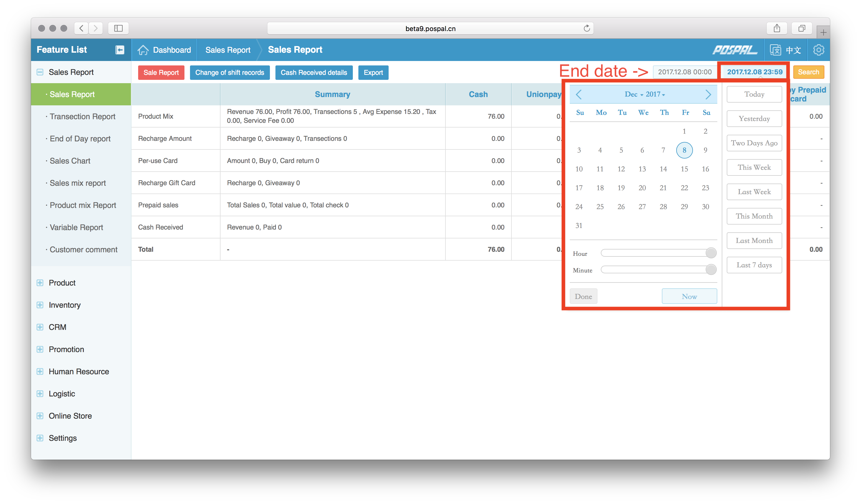Collapse the Sales Report tree section
Viewport: 861px width, 504px height.
[40, 72]
